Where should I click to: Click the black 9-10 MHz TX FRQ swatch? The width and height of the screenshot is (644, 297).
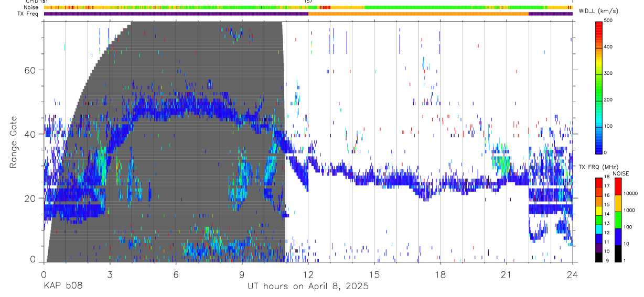(x=598, y=257)
